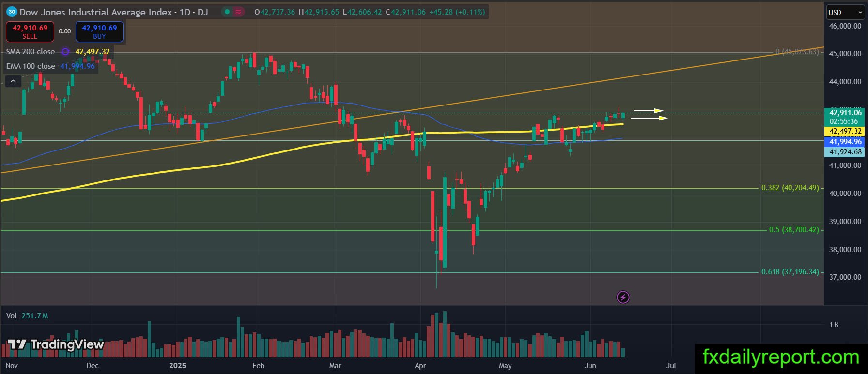
Task: Select the EMA 100 close indicator label
Action: 31,66
